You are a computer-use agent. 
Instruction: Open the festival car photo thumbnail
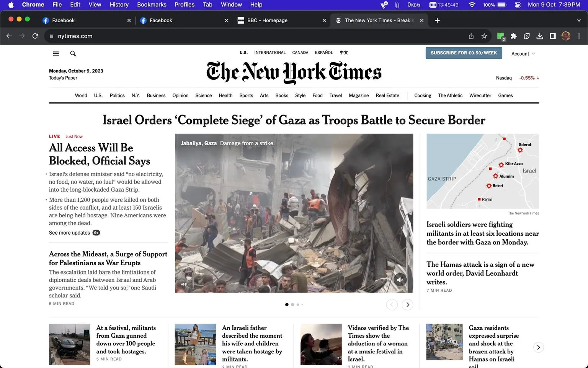[x=70, y=344]
